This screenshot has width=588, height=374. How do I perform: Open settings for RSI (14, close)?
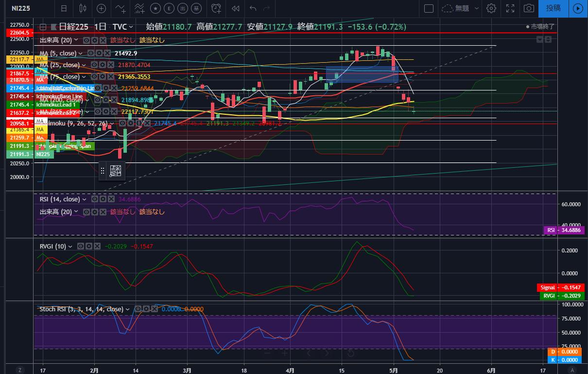click(x=103, y=199)
